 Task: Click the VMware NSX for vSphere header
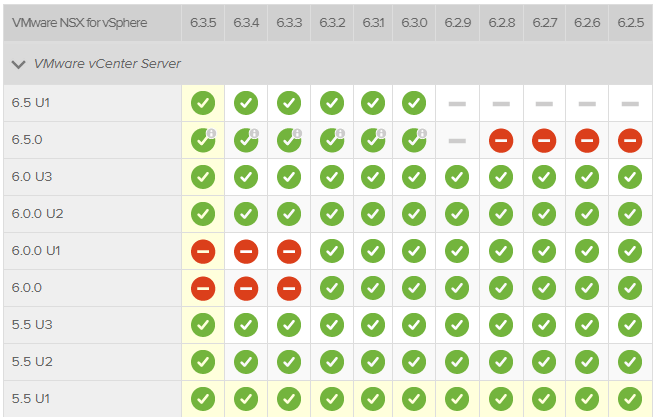pyautogui.click(x=79, y=21)
